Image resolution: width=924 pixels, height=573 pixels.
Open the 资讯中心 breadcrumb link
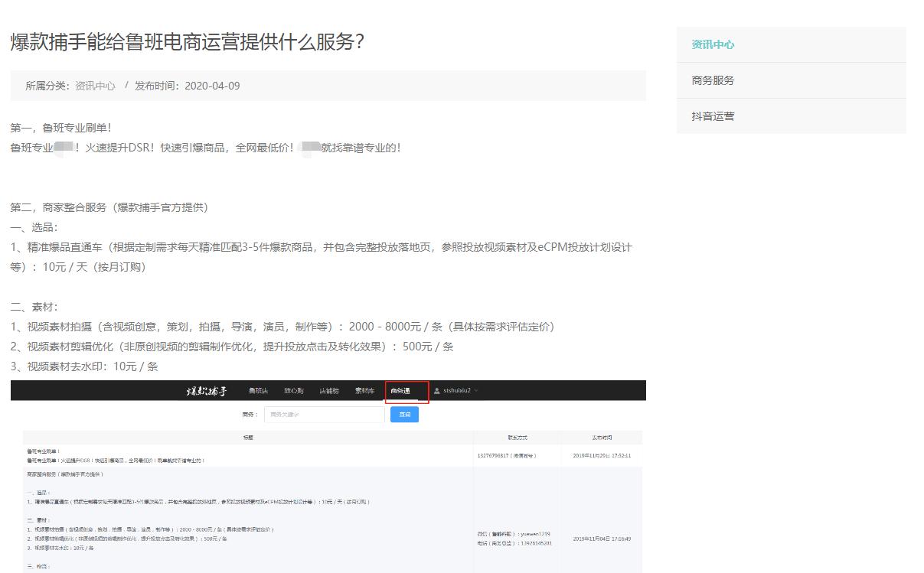(x=93, y=86)
